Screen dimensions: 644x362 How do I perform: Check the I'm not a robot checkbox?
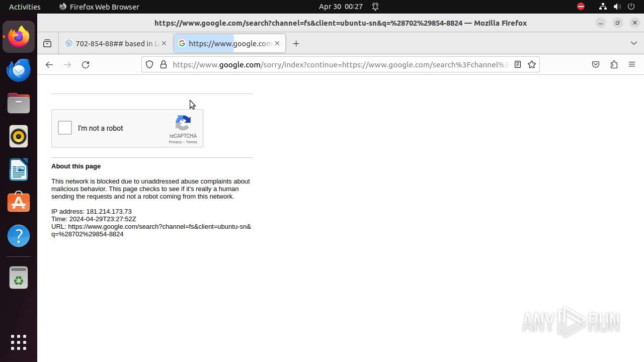65,128
